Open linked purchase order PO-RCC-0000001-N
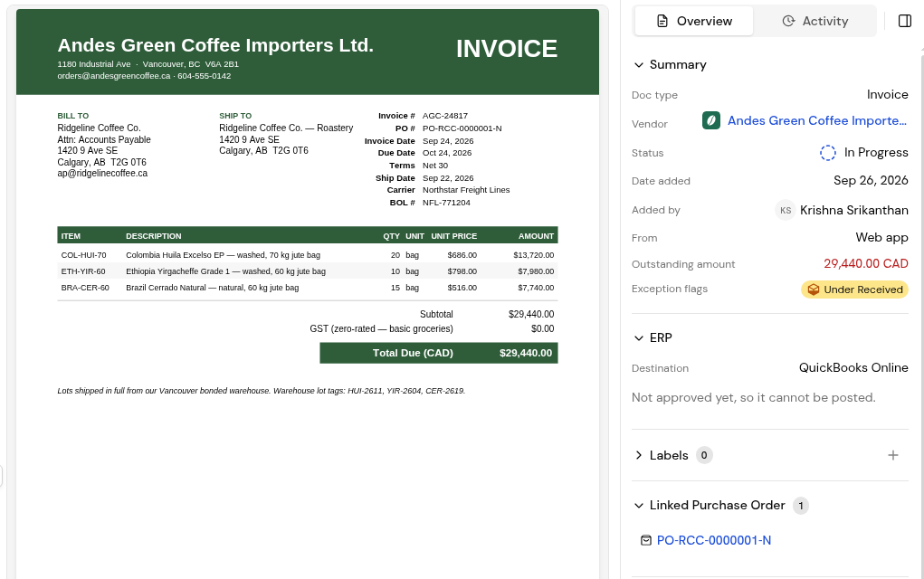 714,541
